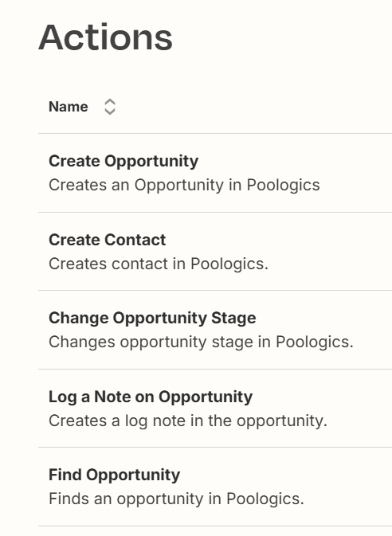Screen dimensions: 392x536
Task: Click the description 'Creates an Opportunity in Poologics'
Action: 184,185
